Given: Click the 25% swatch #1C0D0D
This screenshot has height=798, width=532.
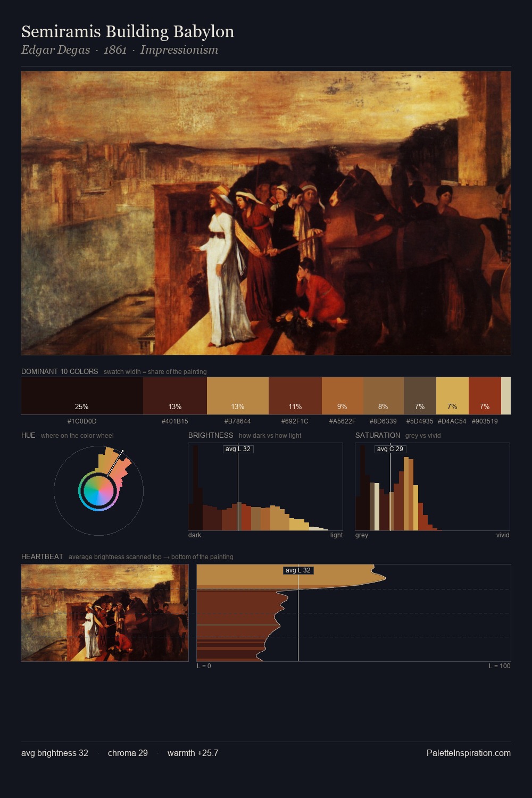Looking at the screenshot, I should coord(82,396).
